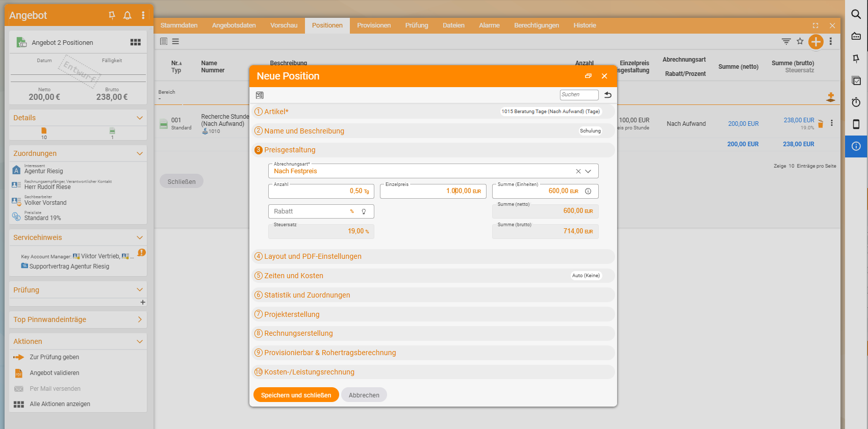Open the Provisionen tab
868x429 pixels.
[x=374, y=25]
